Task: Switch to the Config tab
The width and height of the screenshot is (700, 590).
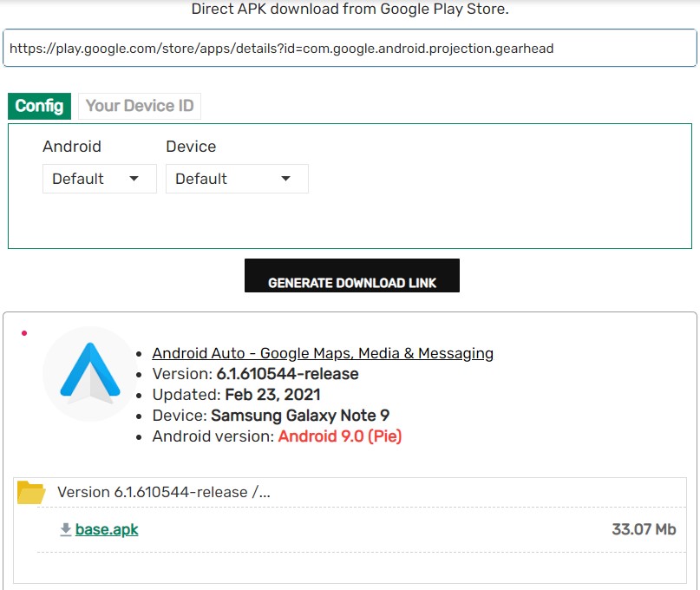Action: [39, 106]
